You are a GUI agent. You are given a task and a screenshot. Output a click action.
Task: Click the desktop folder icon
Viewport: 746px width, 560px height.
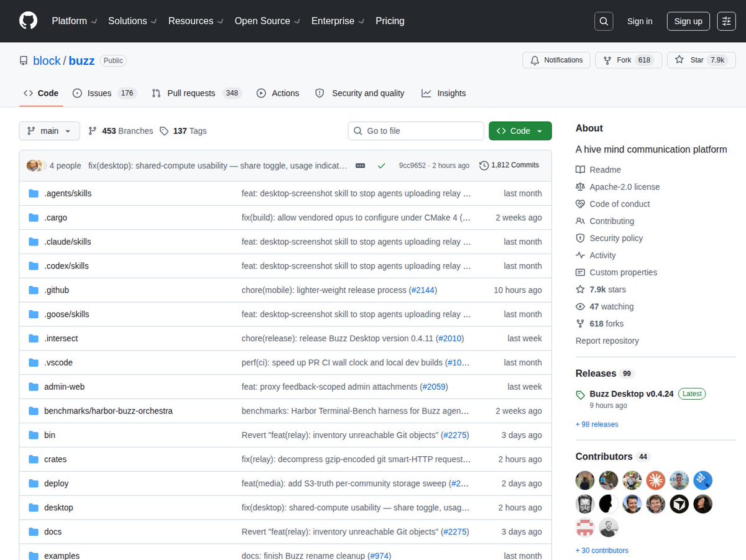34,508
